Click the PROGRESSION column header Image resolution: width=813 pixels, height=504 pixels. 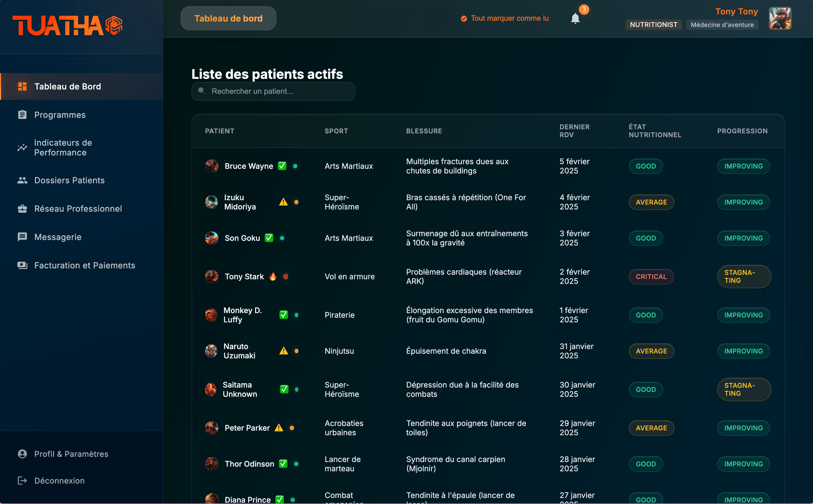pyautogui.click(x=742, y=131)
